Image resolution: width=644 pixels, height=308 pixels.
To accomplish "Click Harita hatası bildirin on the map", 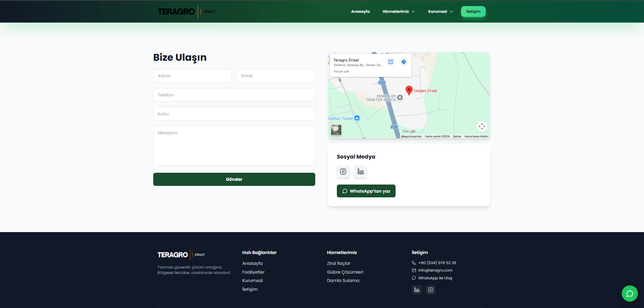I will pos(476,136).
